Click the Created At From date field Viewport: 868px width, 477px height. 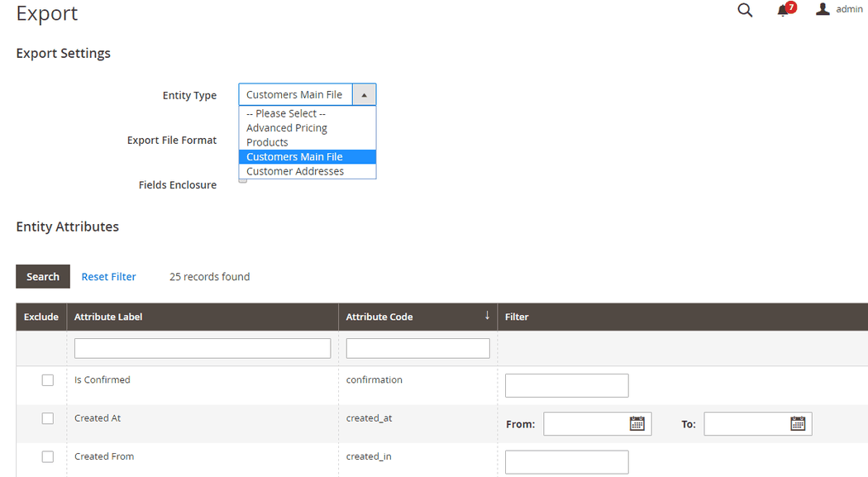(598, 424)
